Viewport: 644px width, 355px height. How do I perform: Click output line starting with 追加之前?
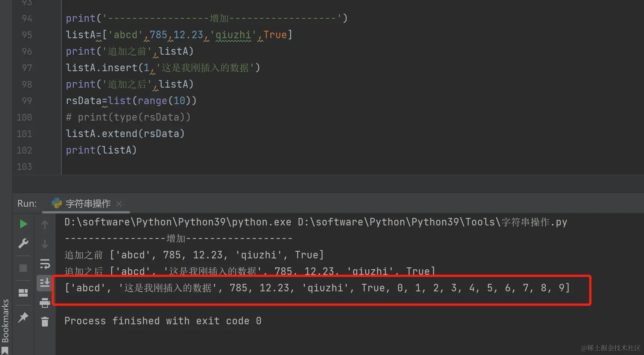(194, 255)
